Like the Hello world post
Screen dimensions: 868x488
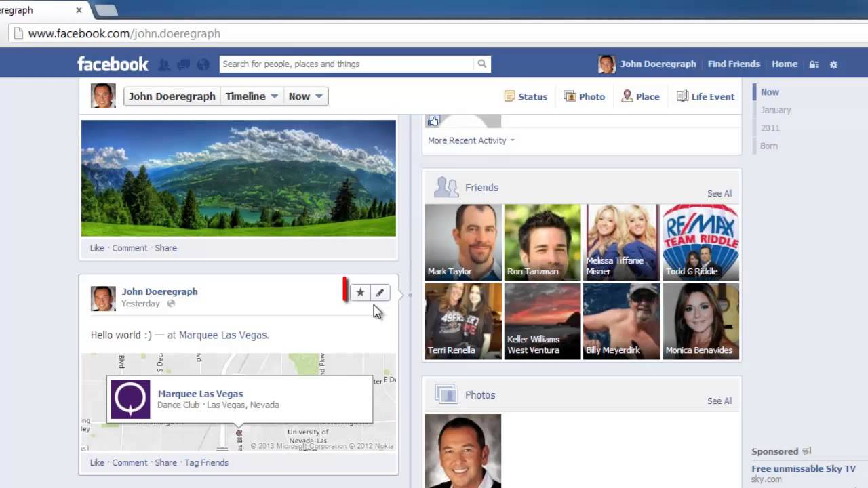pos(97,462)
